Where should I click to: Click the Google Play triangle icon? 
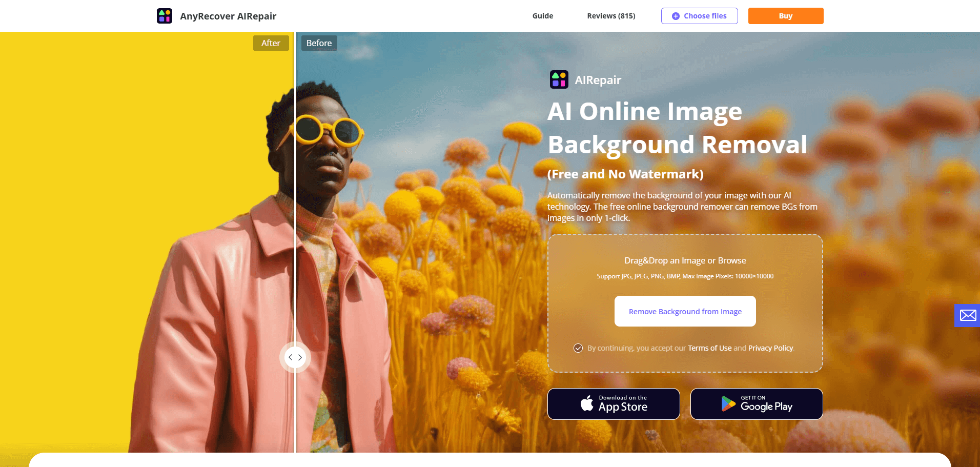728,403
